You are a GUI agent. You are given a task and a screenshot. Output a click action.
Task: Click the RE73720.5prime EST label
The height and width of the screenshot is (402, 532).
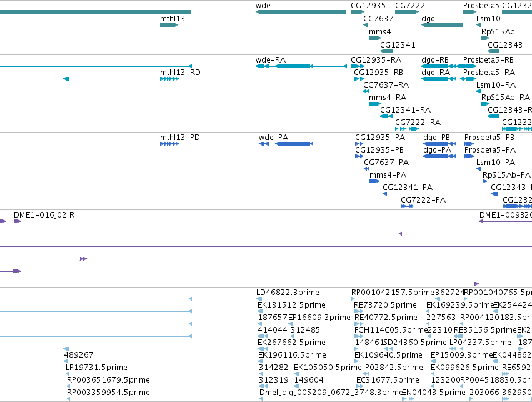pyautogui.click(x=385, y=305)
